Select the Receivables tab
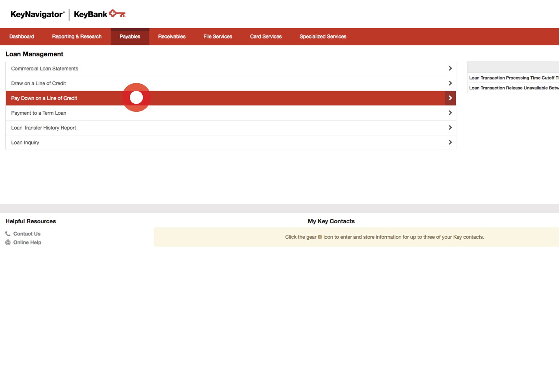The height and width of the screenshot is (392, 559). pos(172,36)
